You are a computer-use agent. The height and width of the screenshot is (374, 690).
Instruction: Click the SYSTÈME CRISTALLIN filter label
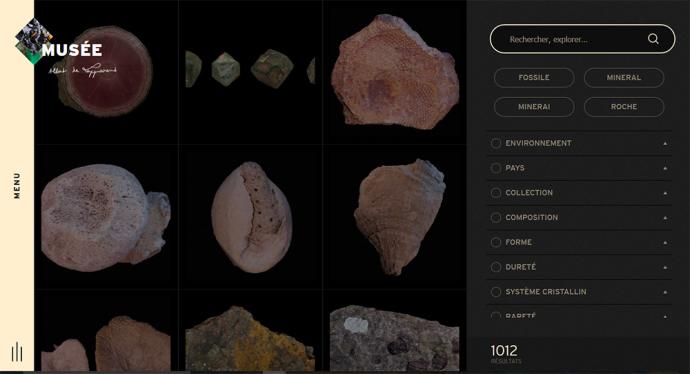tap(546, 292)
